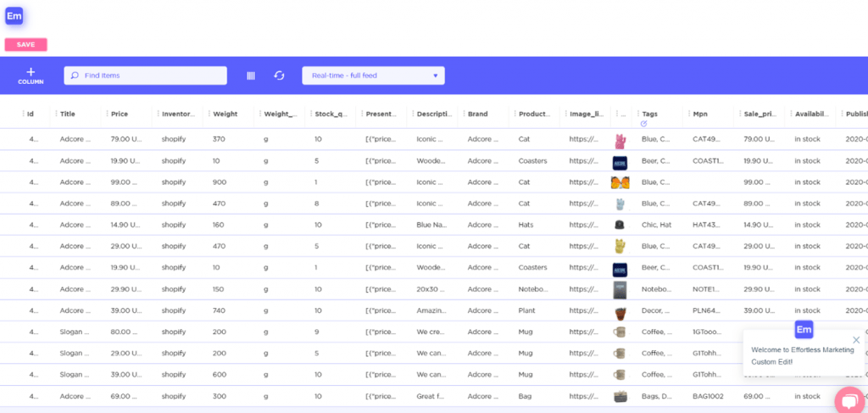Click the Em logo at top left
Viewport: 868px width, 413px height.
[14, 15]
